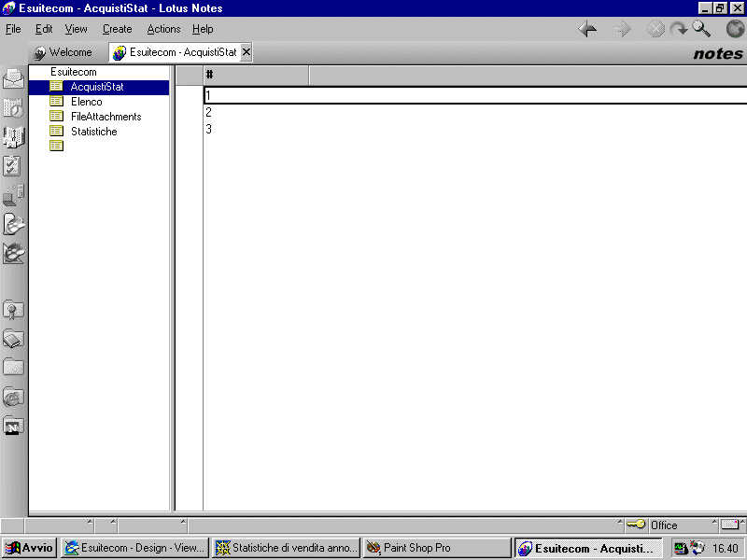Close the Esuitecom - AcquistiStat tab

pos(247,52)
